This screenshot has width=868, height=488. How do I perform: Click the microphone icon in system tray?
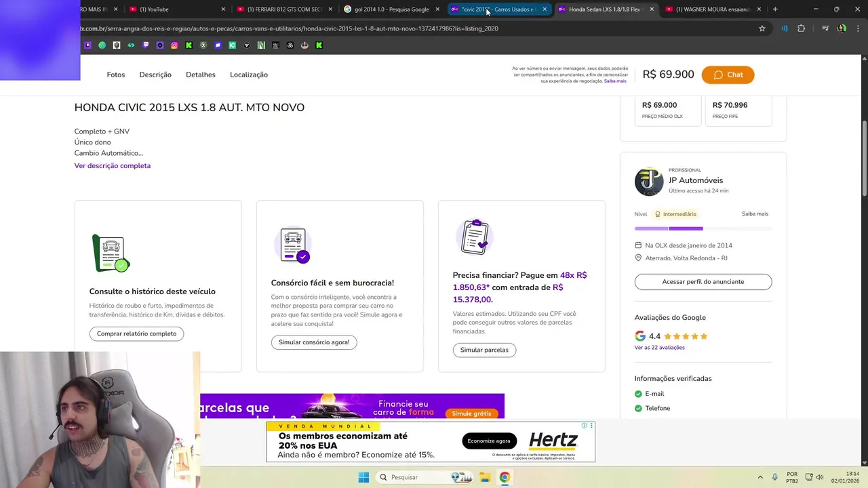click(x=774, y=477)
